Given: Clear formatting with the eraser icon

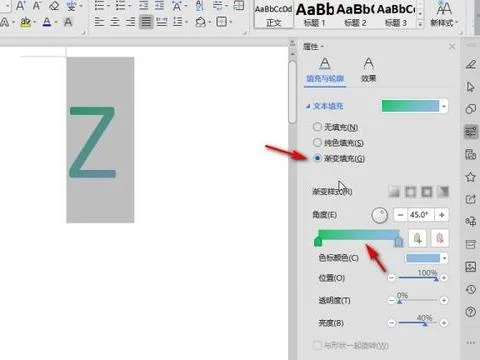Looking at the screenshot, I should coord(54,5).
